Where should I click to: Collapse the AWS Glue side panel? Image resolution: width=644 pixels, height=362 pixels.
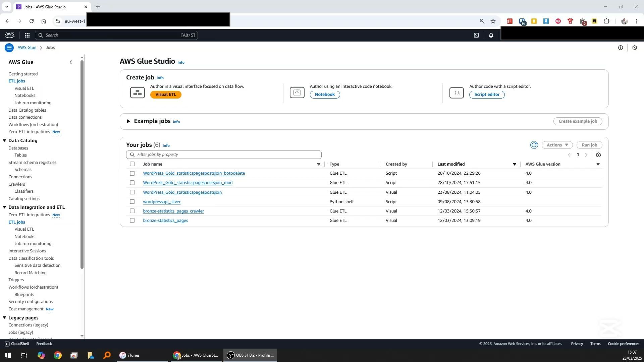(x=71, y=62)
